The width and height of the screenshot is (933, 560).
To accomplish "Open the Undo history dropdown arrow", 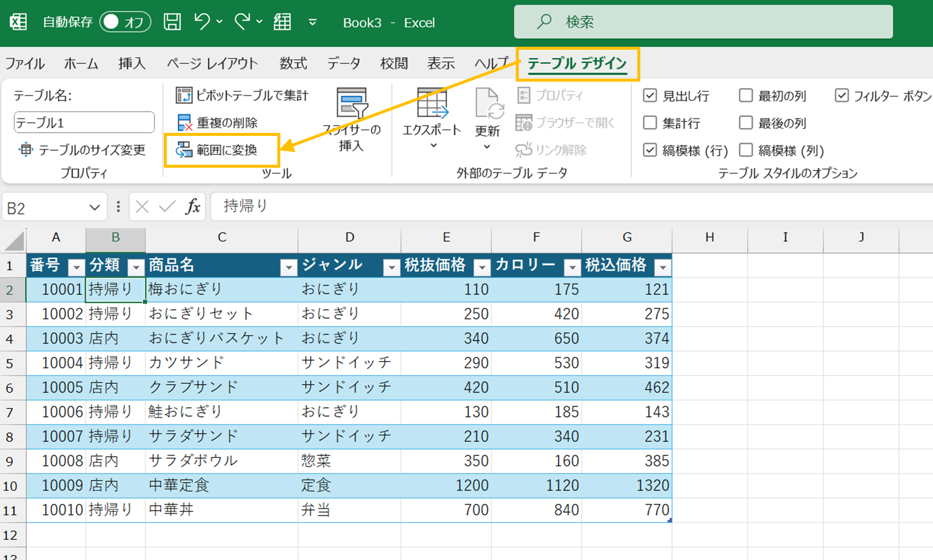I will click(220, 22).
